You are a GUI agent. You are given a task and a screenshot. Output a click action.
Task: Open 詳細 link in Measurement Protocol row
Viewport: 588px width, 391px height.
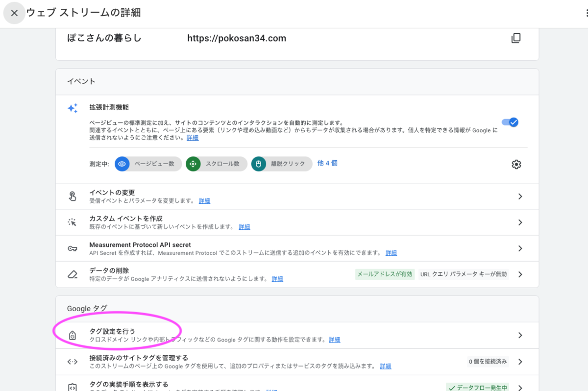391,253
